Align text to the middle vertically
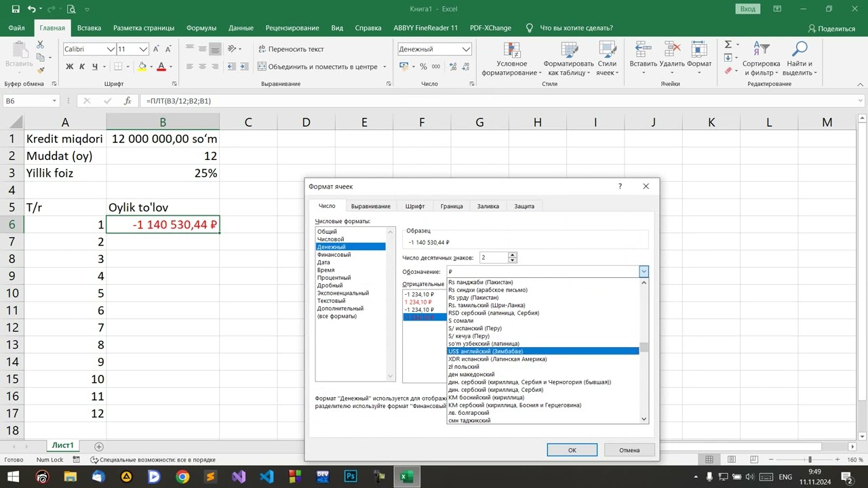Image resolution: width=868 pixels, height=488 pixels. [x=202, y=49]
